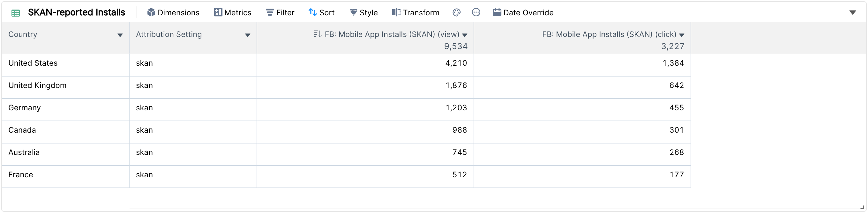Click the 177 click installs value
The width and height of the screenshot is (868, 213).
pos(677,175)
